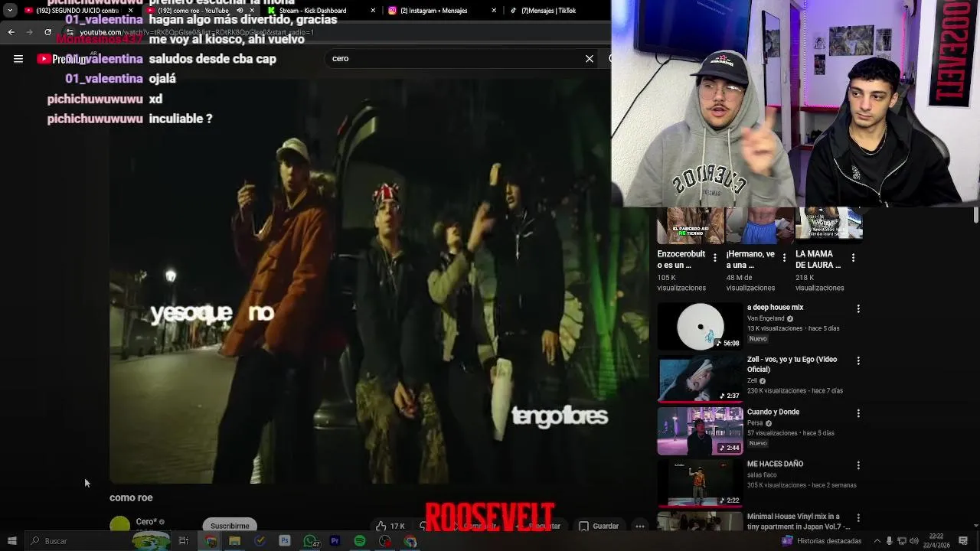Image resolution: width=980 pixels, height=551 pixels.
Task: Open 'a deep house mix' video thumbnail
Action: click(x=700, y=327)
